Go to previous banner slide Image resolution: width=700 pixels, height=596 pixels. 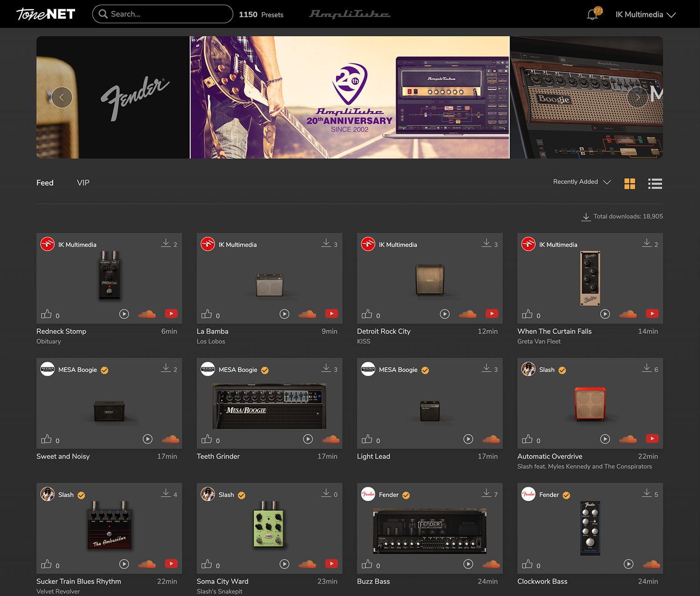point(62,97)
